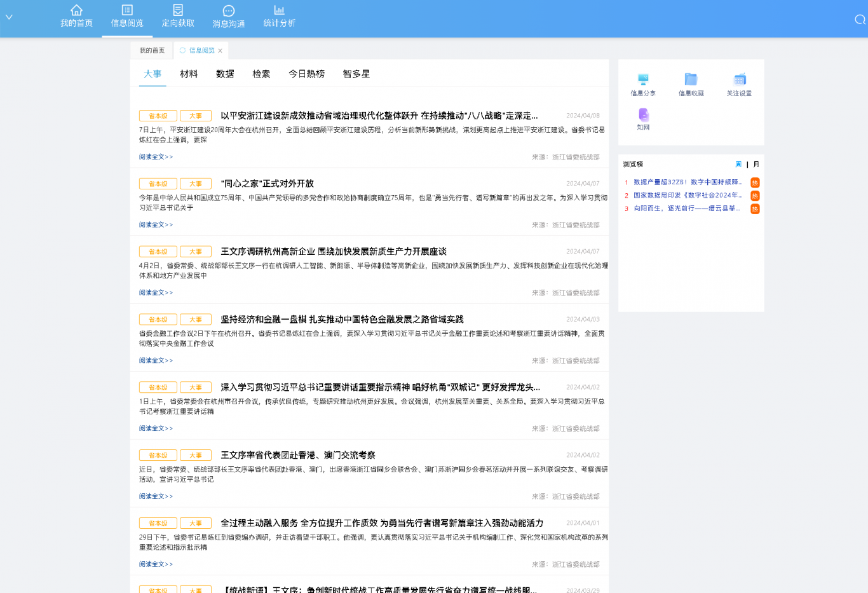
Task: Click 阅读全文 under 经济和金融一盘棋 article
Action: 156,360
